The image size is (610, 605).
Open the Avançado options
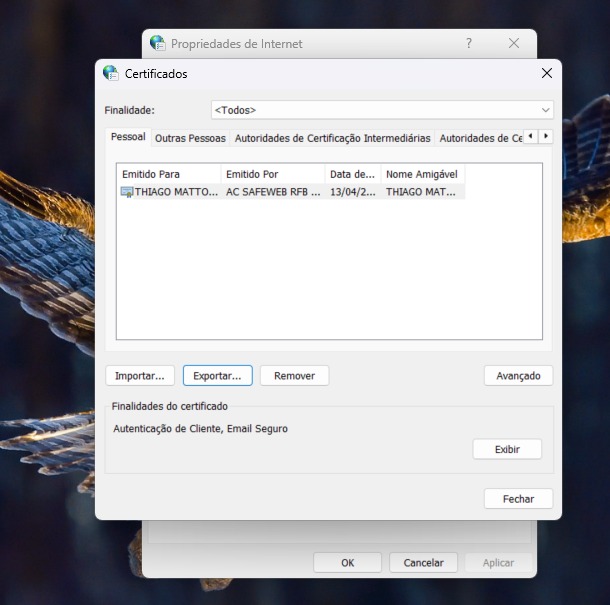(x=518, y=376)
